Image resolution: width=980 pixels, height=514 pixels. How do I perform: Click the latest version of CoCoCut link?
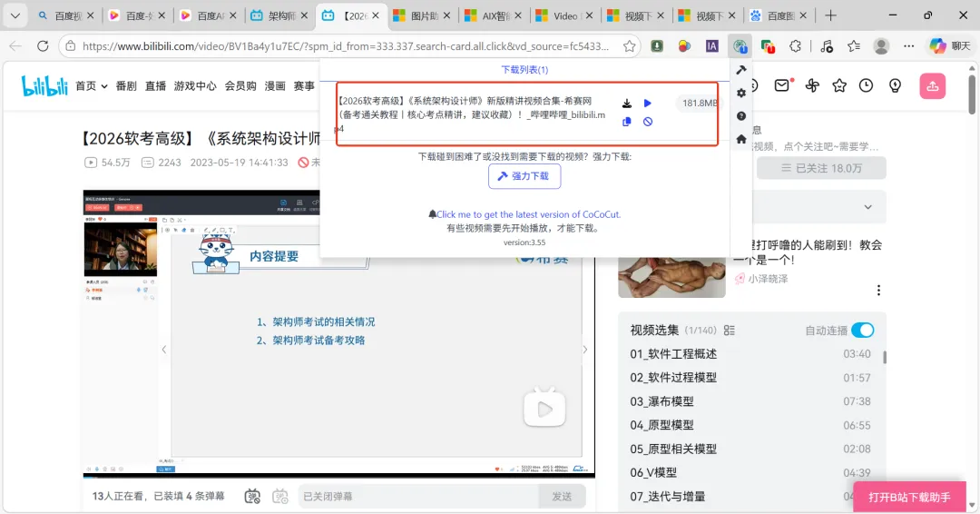pyautogui.click(x=528, y=213)
